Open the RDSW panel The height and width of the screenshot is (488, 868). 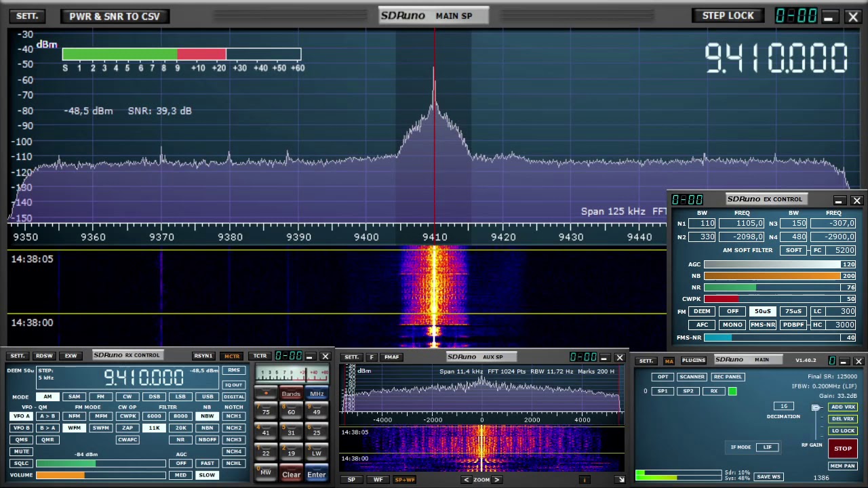coord(44,356)
